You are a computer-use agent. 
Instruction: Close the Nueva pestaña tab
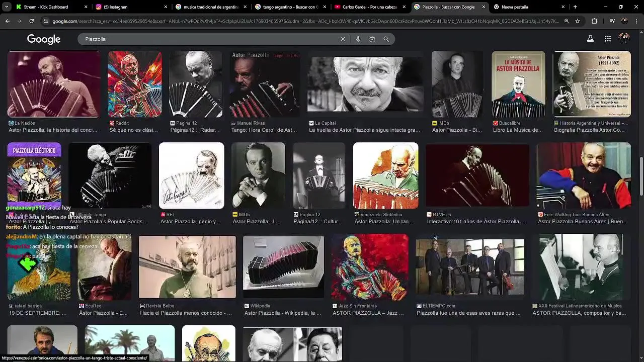point(563,7)
